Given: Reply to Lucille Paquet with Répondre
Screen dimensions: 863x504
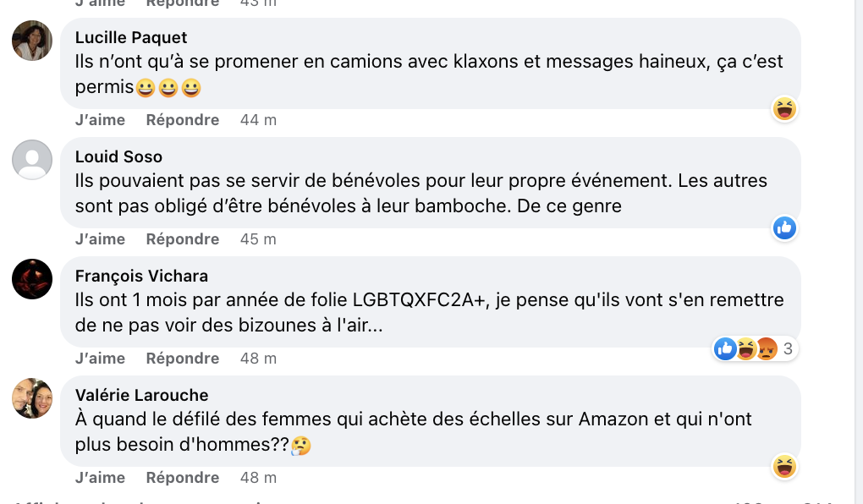Looking at the screenshot, I should click(183, 120).
